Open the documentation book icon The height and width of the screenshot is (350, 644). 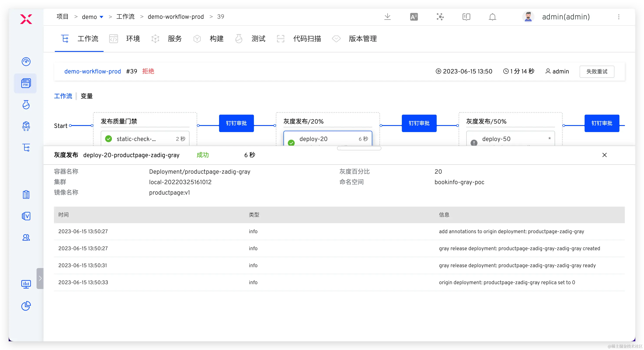466,17
